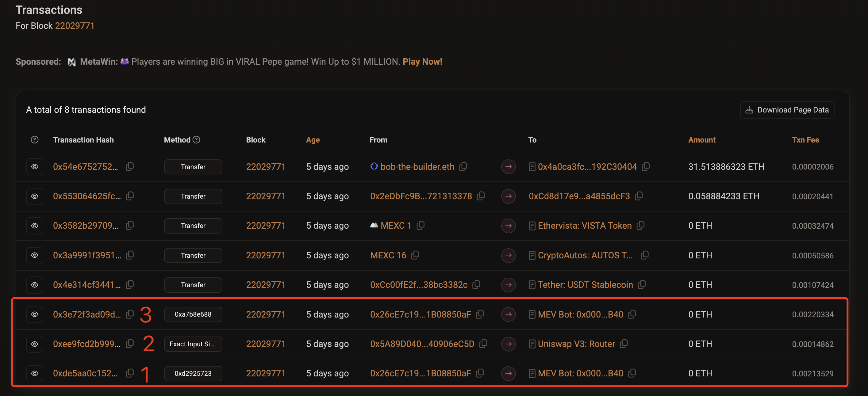Open sender 0xCc00fE2f...38bc3382c address page
Image resolution: width=868 pixels, height=396 pixels.
(419, 285)
